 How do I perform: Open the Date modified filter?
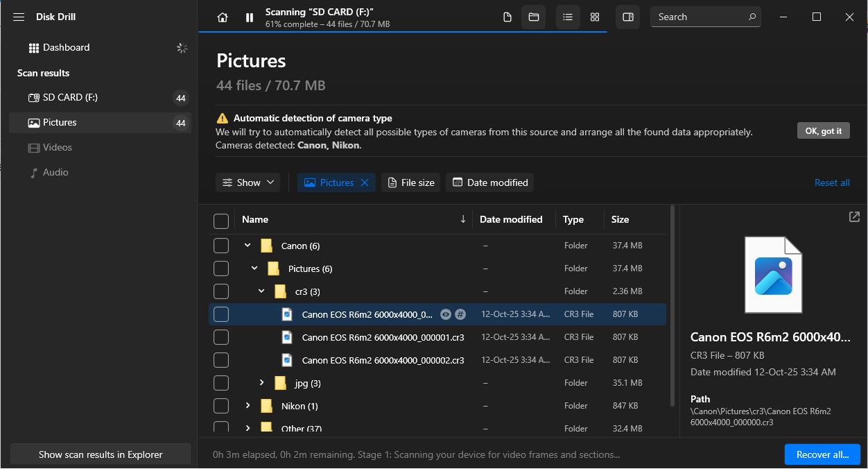point(489,182)
